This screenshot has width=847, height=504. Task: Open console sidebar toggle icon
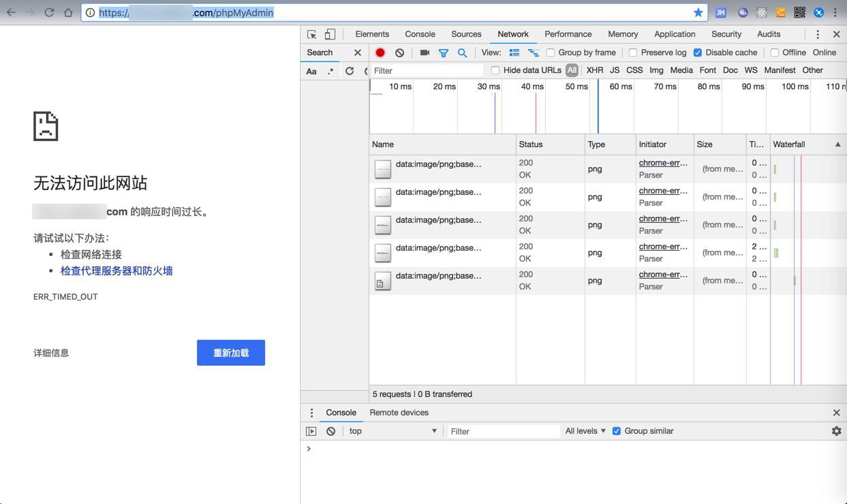click(x=311, y=431)
